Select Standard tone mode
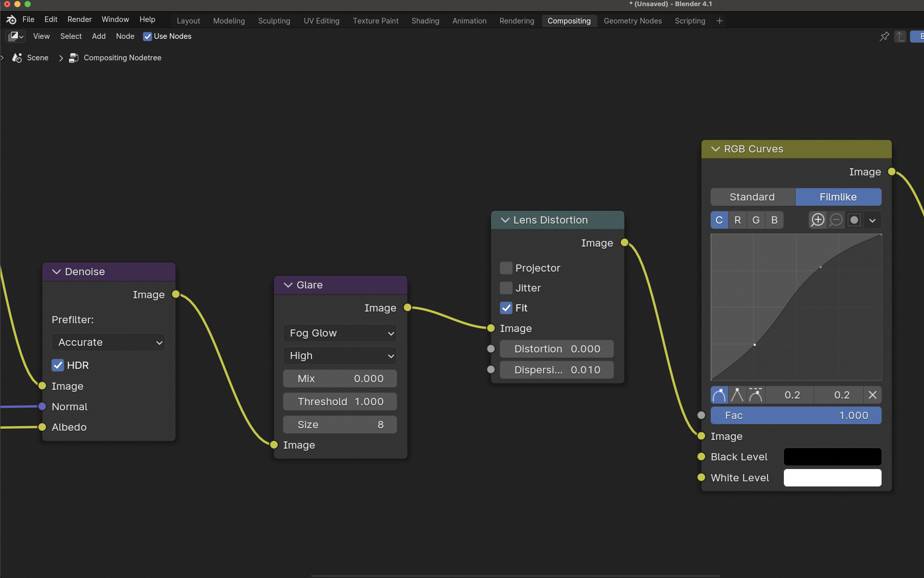Screen dimensions: 924x578 click(x=753, y=197)
